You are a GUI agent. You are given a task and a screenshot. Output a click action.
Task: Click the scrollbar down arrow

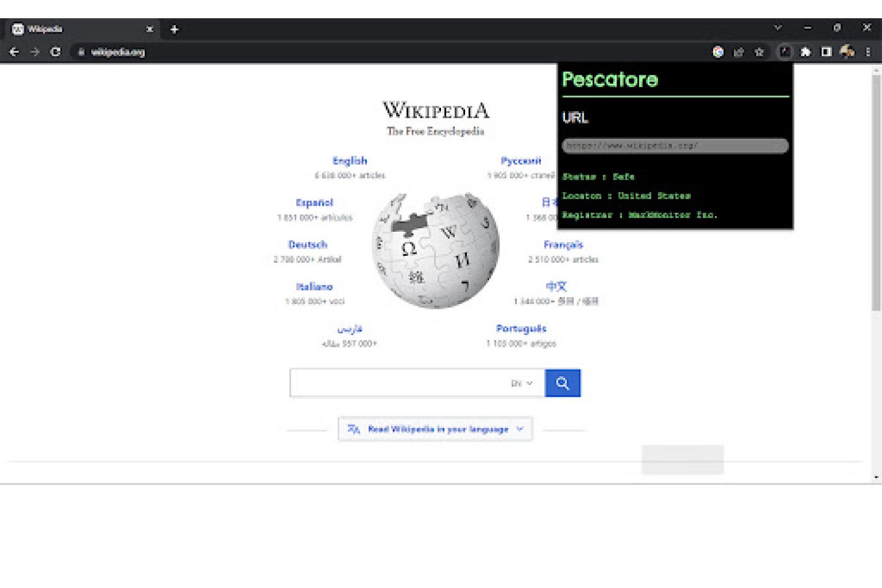[x=876, y=477]
